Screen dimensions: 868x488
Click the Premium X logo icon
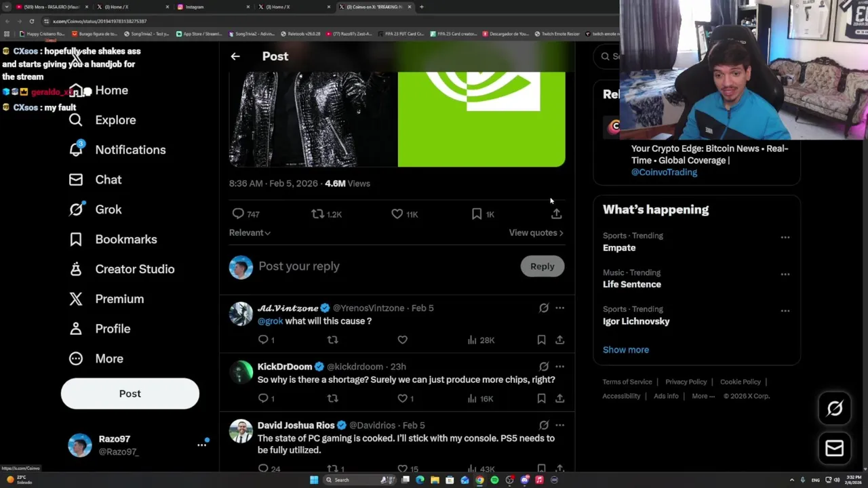point(76,299)
